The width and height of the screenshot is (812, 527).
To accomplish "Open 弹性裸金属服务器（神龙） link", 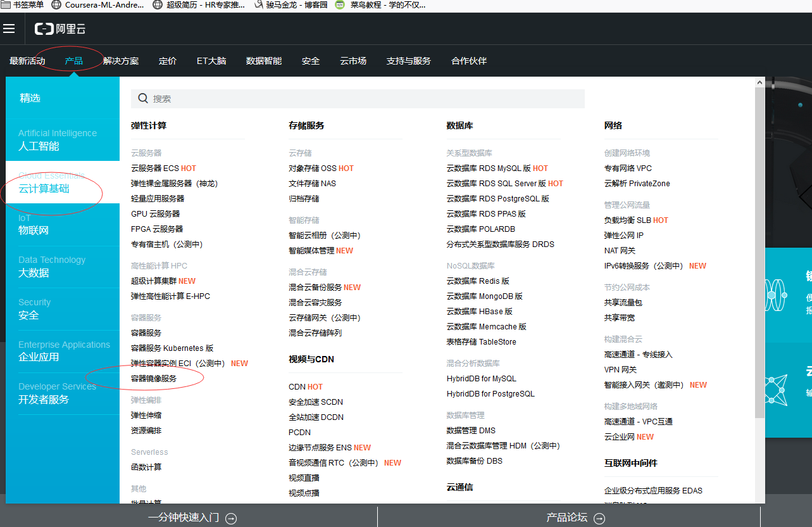I will [174, 183].
